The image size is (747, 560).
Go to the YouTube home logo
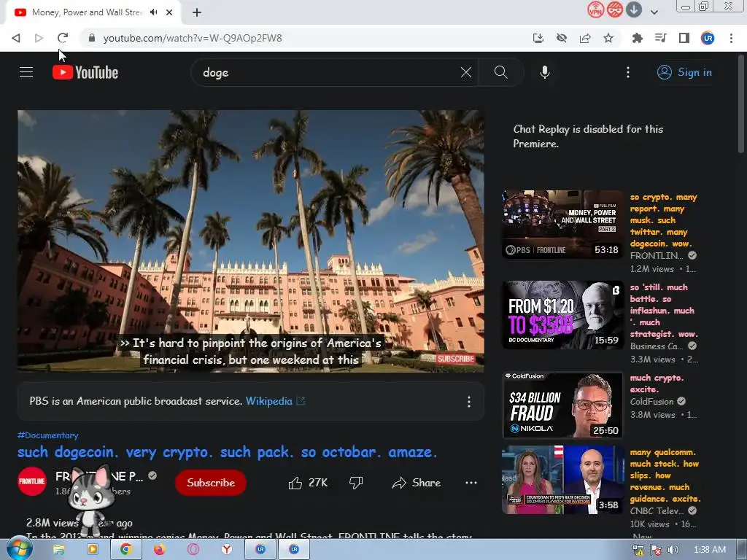click(x=85, y=72)
